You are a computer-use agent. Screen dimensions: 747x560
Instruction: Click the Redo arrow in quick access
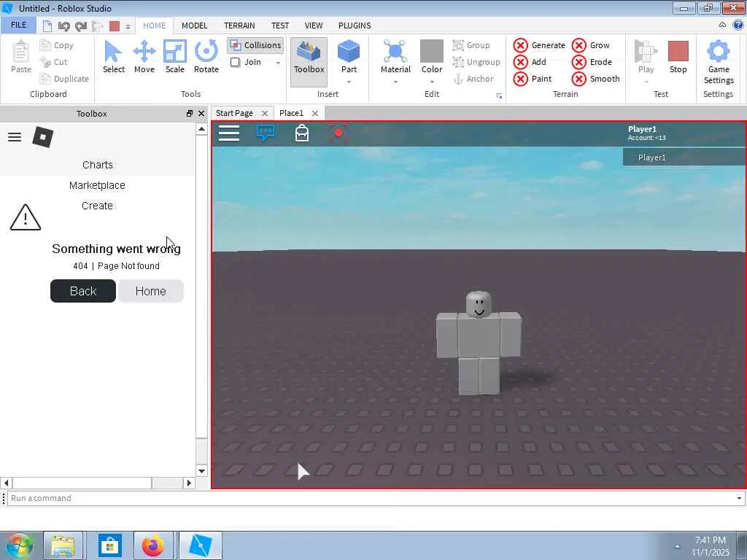point(81,26)
